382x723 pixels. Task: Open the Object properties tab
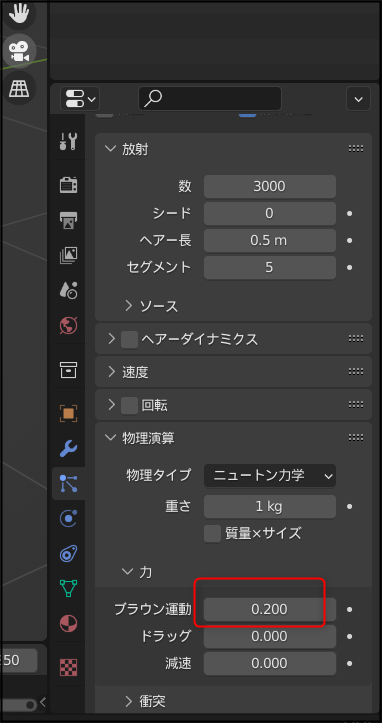tap(69, 413)
